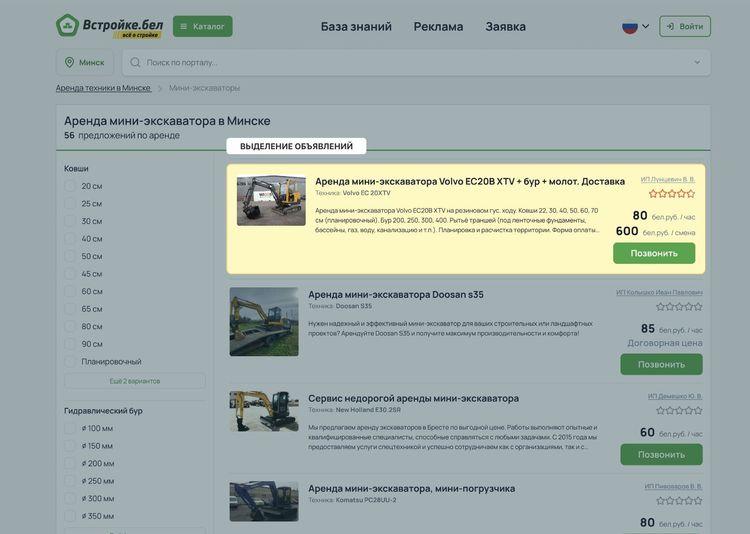Image resolution: width=750 pixels, height=534 pixels.
Task: Click the star rating of Volvo listing
Action: click(672, 194)
